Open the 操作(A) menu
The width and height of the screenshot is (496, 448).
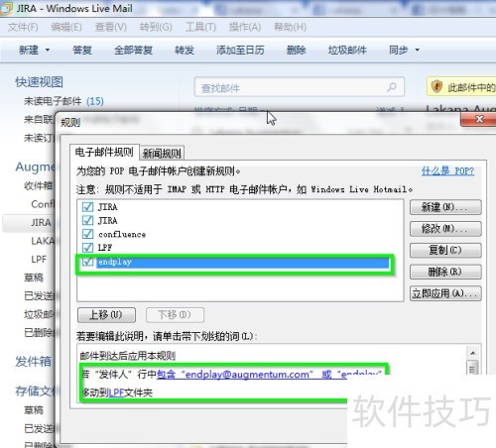pos(245,27)
